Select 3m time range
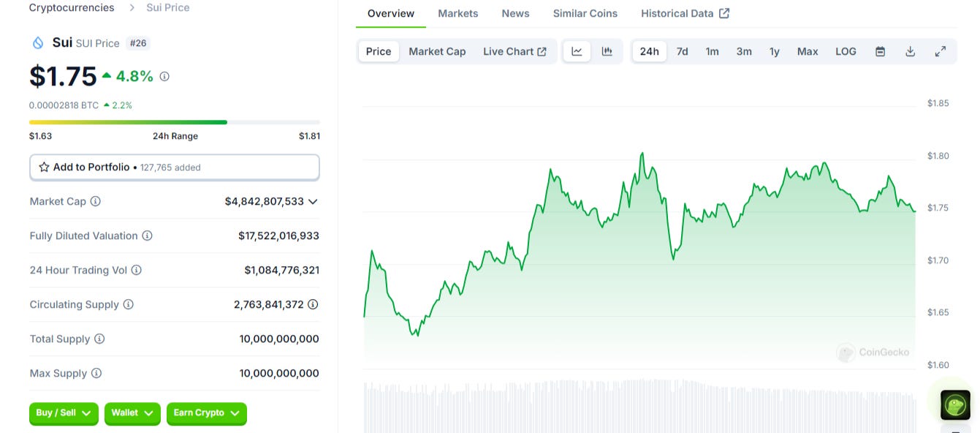The image size is (980, 433). [x=744, y=51]
